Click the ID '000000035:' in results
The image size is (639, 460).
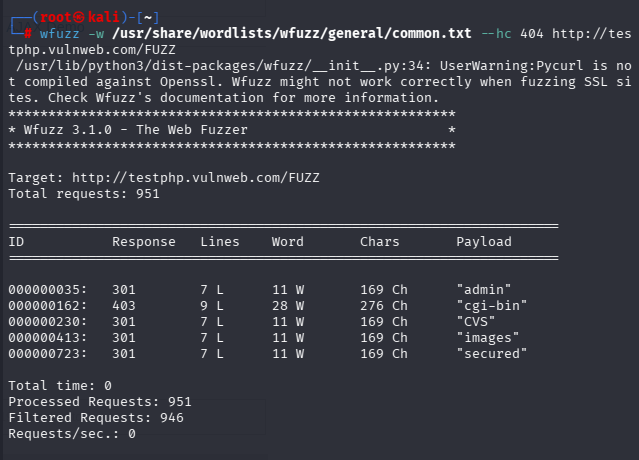48,290
